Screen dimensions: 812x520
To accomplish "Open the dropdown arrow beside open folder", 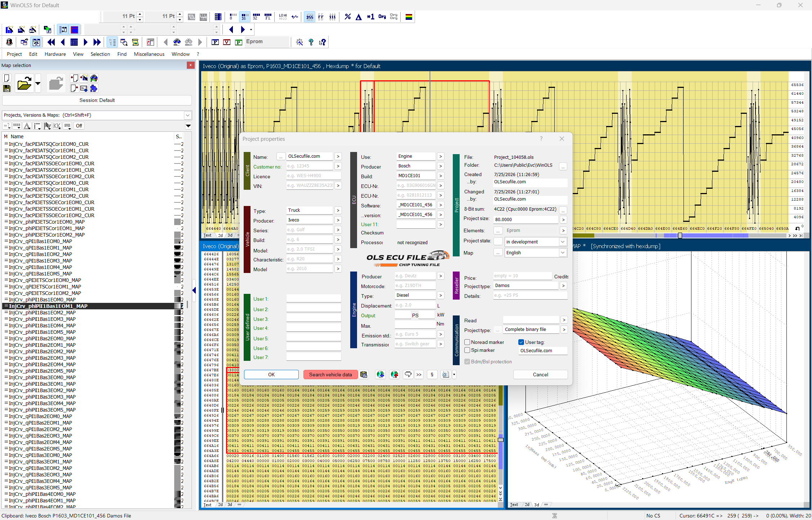I will [x=38, y=84].
